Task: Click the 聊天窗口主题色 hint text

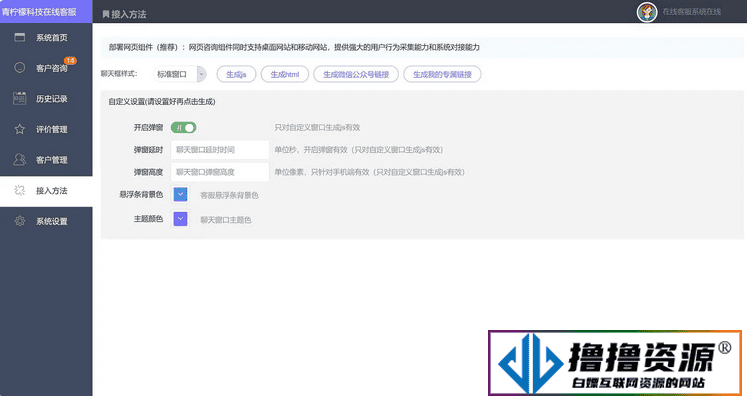Action: tap(226, 220)
